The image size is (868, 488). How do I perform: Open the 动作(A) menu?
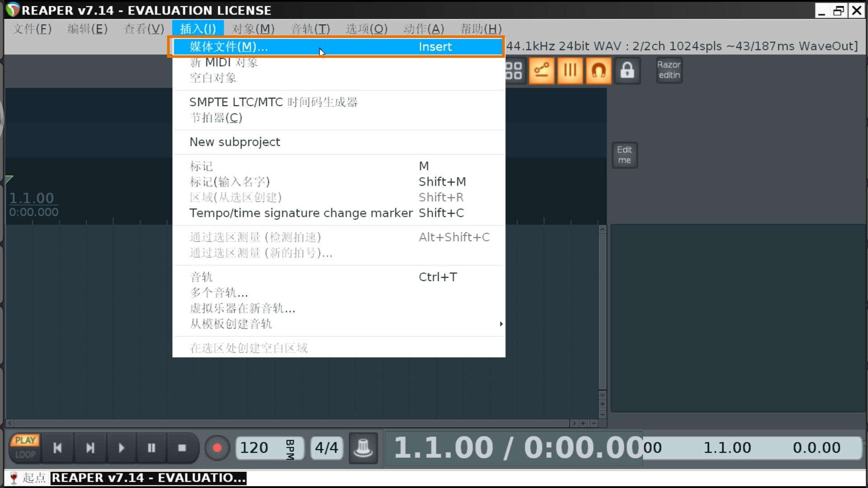tap(424, 29)
